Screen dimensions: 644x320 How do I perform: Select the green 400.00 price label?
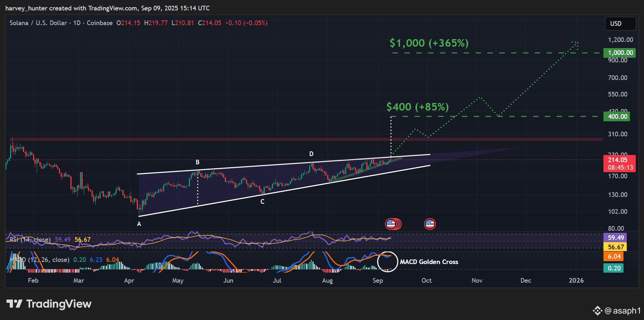click(617, 117)
